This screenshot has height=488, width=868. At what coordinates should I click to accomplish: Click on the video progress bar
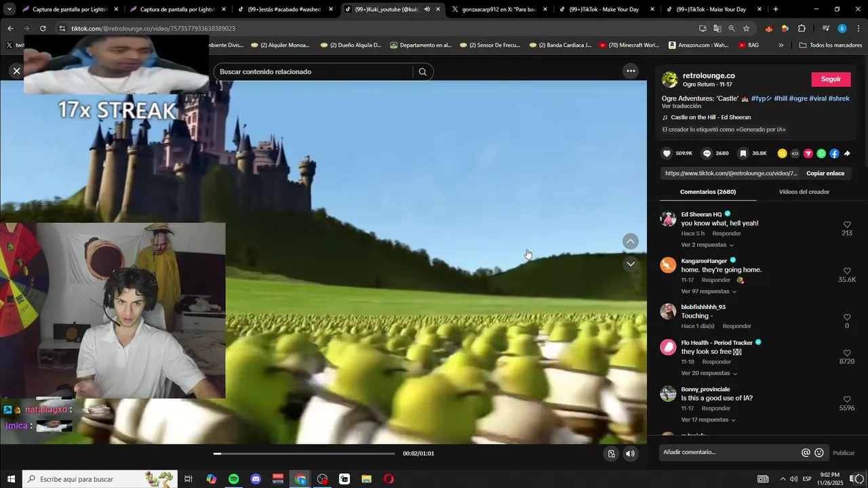tap(304, 453)
